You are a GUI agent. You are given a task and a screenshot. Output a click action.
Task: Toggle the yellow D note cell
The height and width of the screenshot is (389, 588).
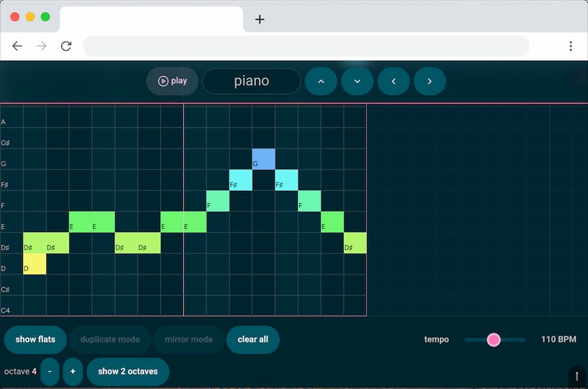click(35, 264)
